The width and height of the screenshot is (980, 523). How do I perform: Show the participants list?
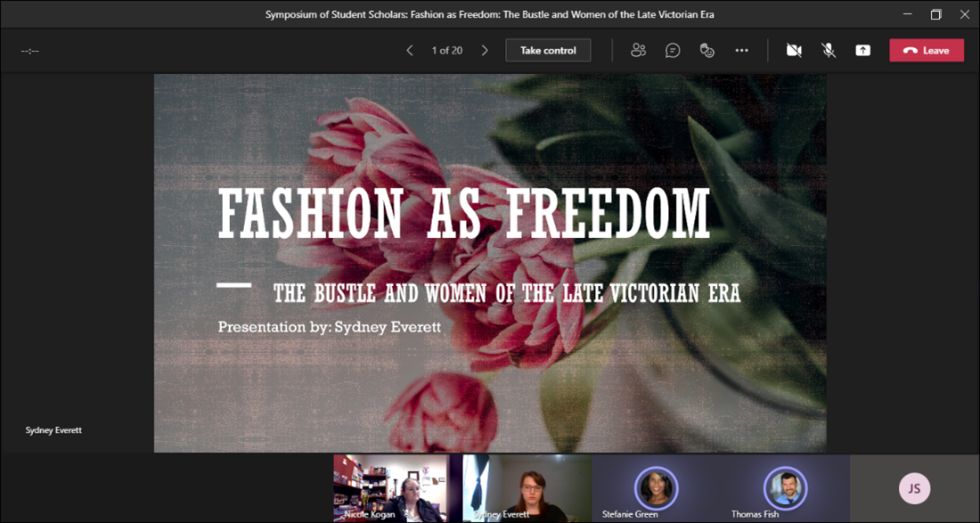(x=638, y=51)
